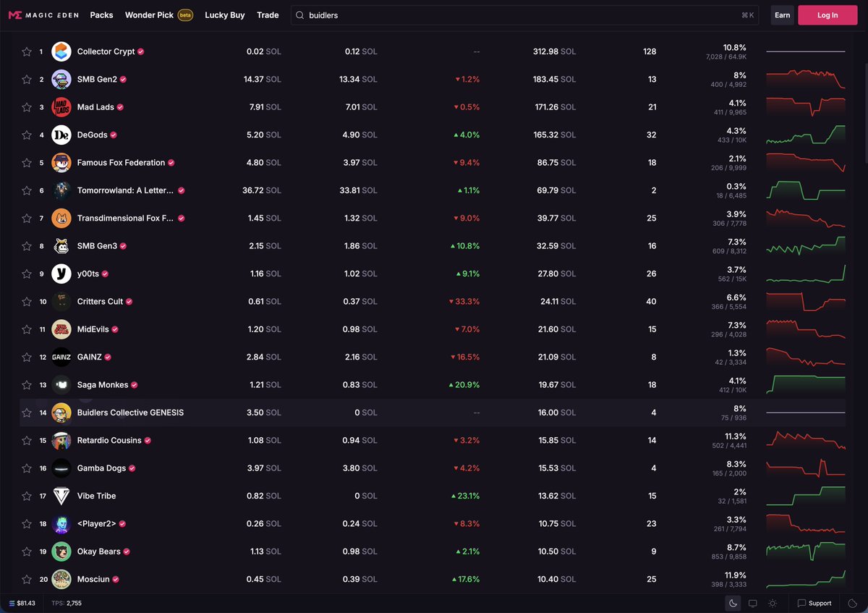Screen dimensions: 868x613
Task: Click the 33.3% drop for Critters Cult
Action: (x=464, y=302)
